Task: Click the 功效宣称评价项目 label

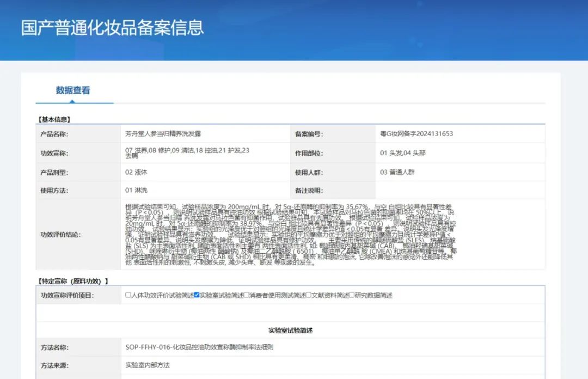Action: coord(68,295)
